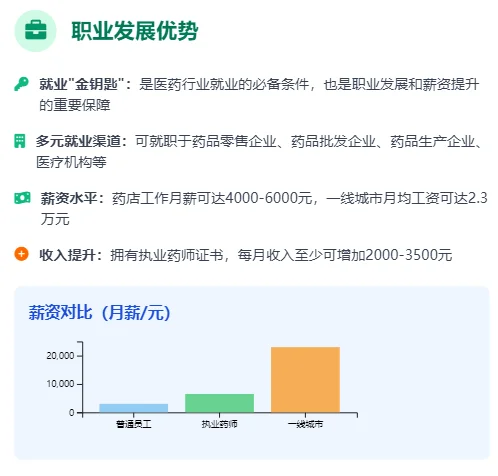Click the text 4000-6000元

269,198
